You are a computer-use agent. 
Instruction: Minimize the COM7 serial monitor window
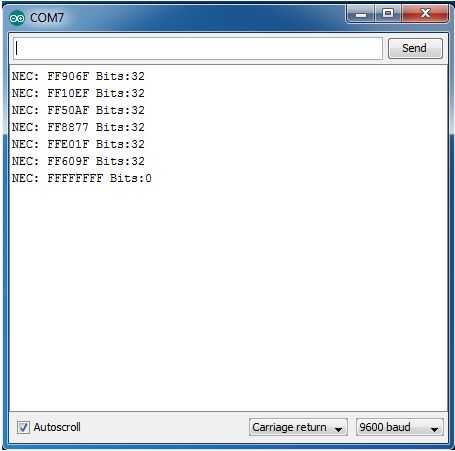[361, 14]
